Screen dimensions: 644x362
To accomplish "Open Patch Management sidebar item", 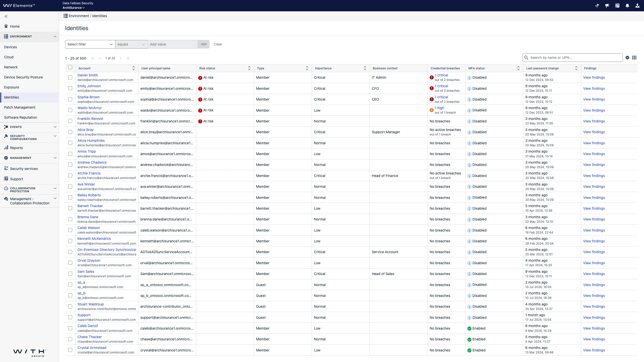I will coord(20,107).
